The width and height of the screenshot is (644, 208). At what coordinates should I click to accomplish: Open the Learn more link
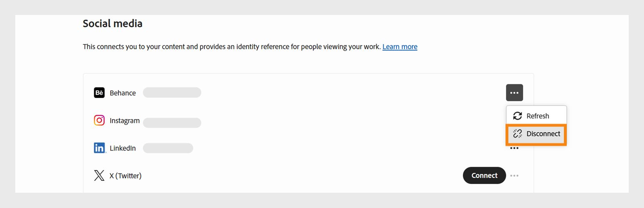tap(400, 47)
